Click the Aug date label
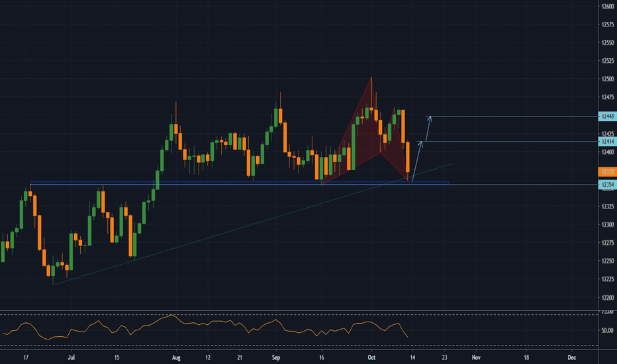The image size is (617, 364). coord(176,357)
